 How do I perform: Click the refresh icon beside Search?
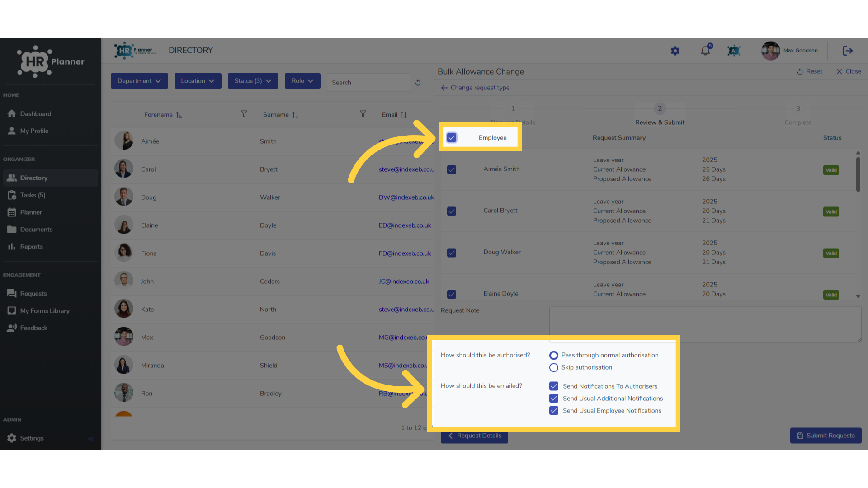pos(418,83)
